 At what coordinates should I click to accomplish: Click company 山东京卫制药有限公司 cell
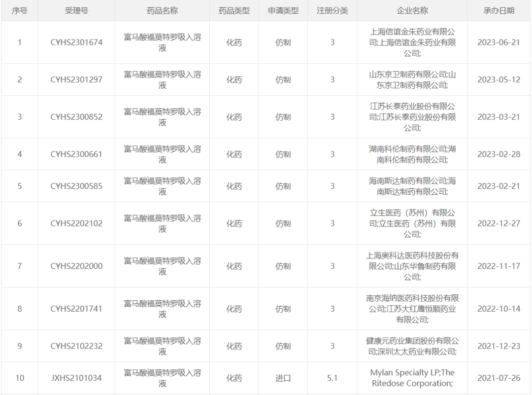pos(412,79)
